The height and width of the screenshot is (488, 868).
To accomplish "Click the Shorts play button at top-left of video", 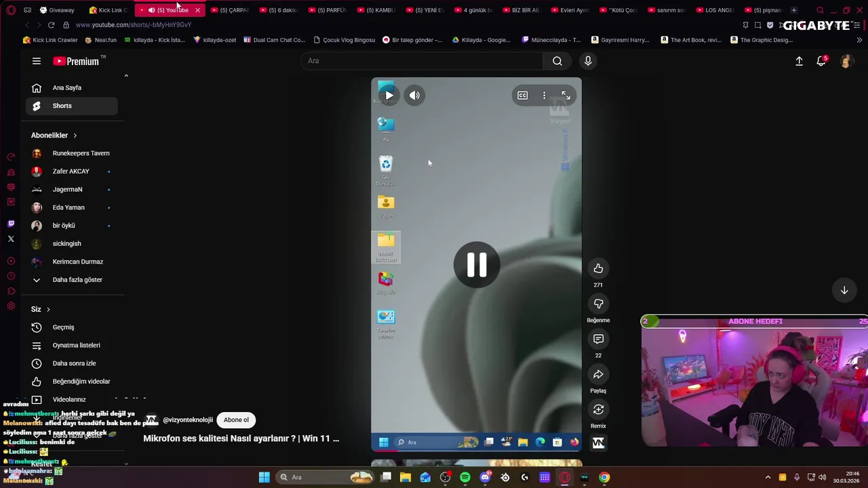I will coord(389,96).
